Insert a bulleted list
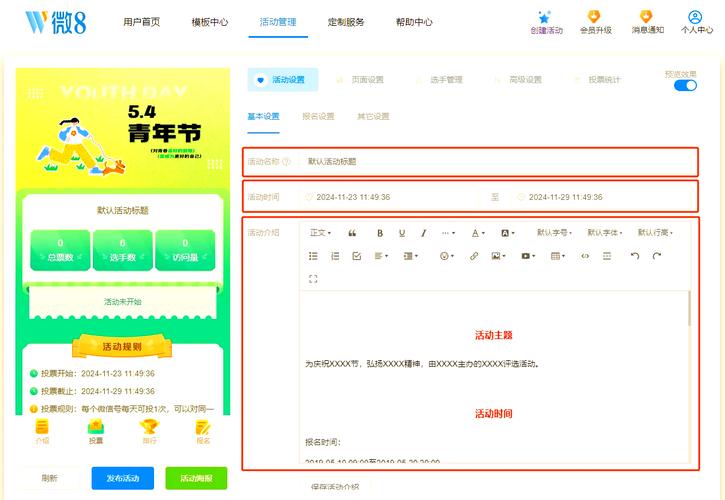Screen dimensions: 725x500 coord(313,256)
